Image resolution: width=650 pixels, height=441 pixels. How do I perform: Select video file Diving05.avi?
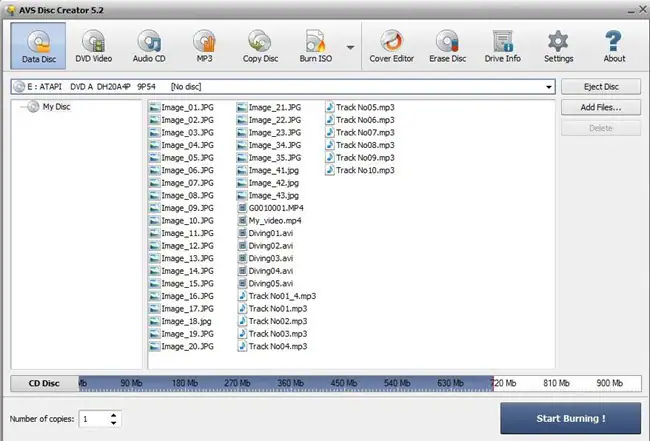point(266,284)
